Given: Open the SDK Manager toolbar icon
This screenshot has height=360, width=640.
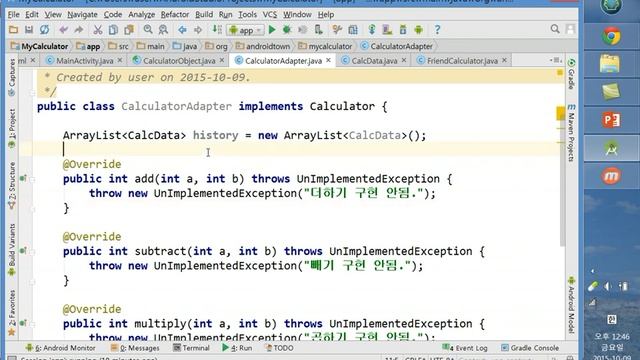Looking at the screenshot, I should 402,30.
